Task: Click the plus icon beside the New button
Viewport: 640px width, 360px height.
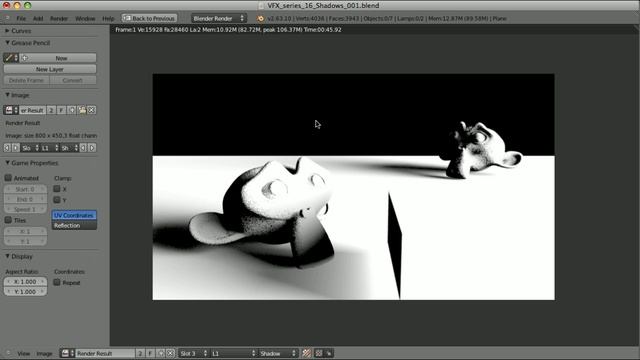Action: [24, 58]
